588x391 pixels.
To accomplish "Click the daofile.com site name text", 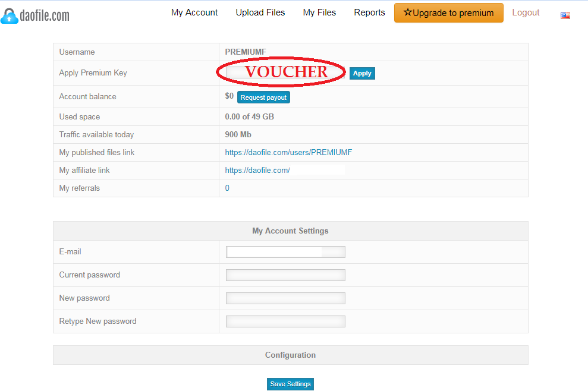I will 45,15.
